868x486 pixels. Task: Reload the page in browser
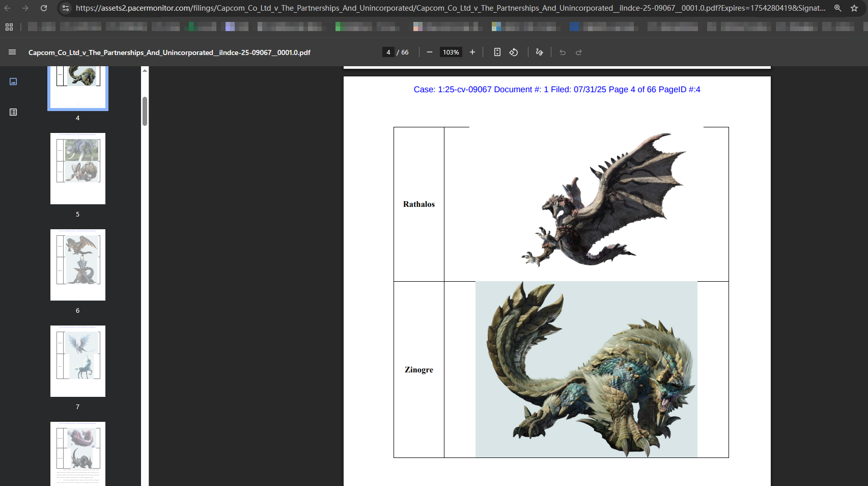(x=44, y=8)
